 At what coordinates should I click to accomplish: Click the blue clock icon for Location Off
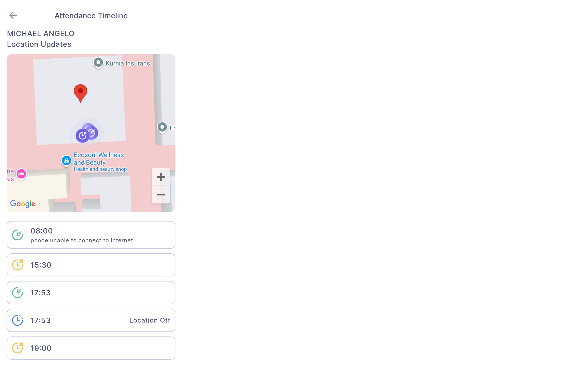17,320
